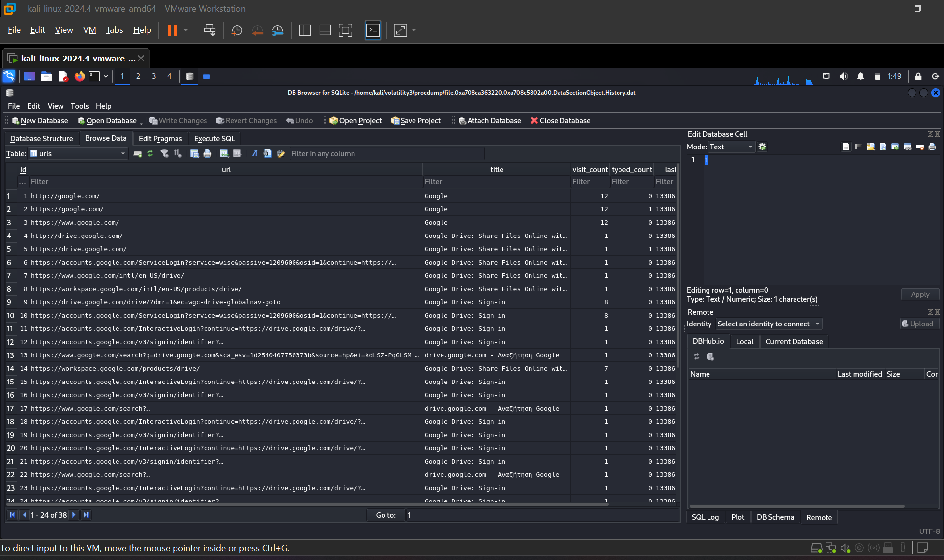
Task: Pause the virtual machine in VMware
Action: pos(172,30)
